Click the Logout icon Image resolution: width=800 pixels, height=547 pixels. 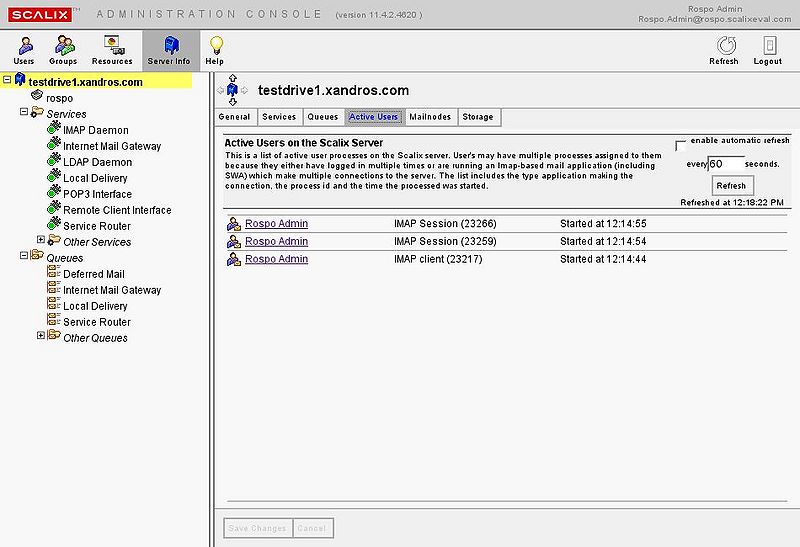[x=768, y=46]
